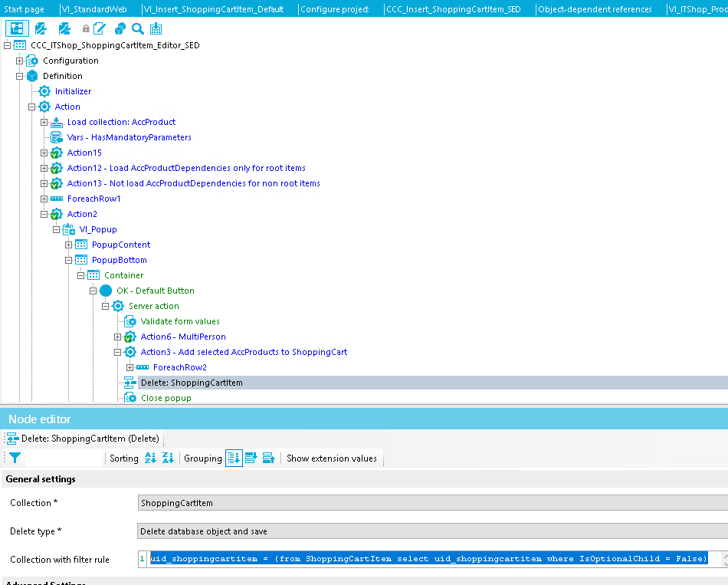Select the Close popup tree item

tap(166, 398)
